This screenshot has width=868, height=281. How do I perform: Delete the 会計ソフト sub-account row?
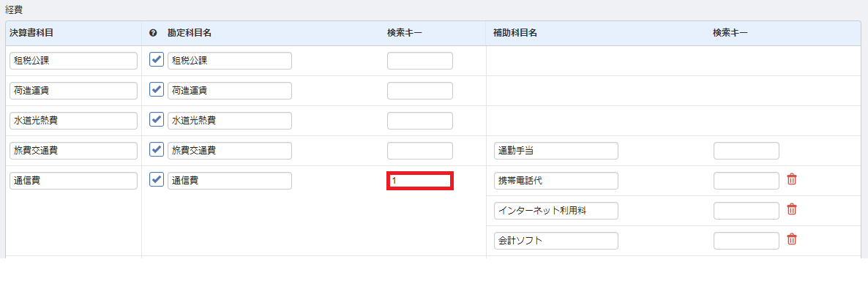(792, 239)
